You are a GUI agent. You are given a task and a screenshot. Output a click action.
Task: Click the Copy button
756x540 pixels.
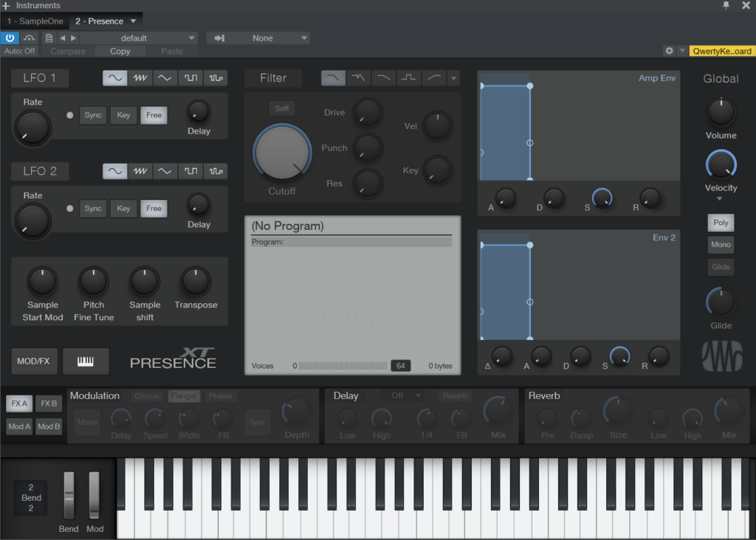pyautogui.click(x=120, y=51)
